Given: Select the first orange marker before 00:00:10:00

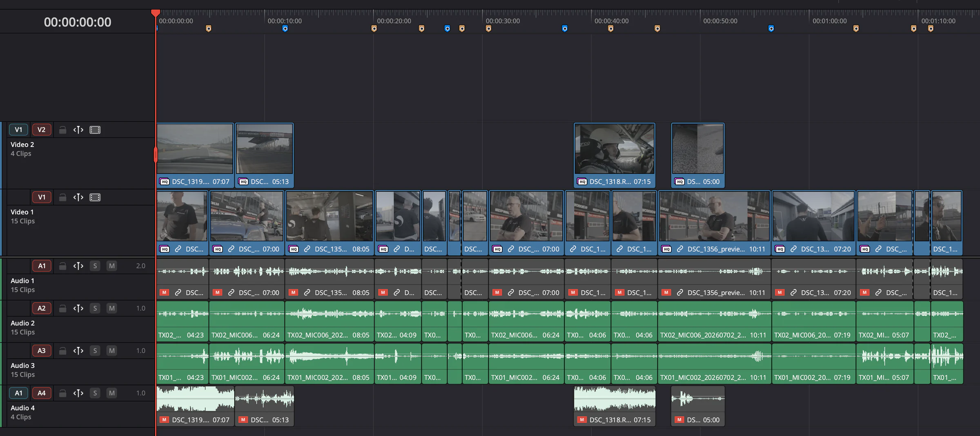Looking at the screenshot, I should [209, 29].
